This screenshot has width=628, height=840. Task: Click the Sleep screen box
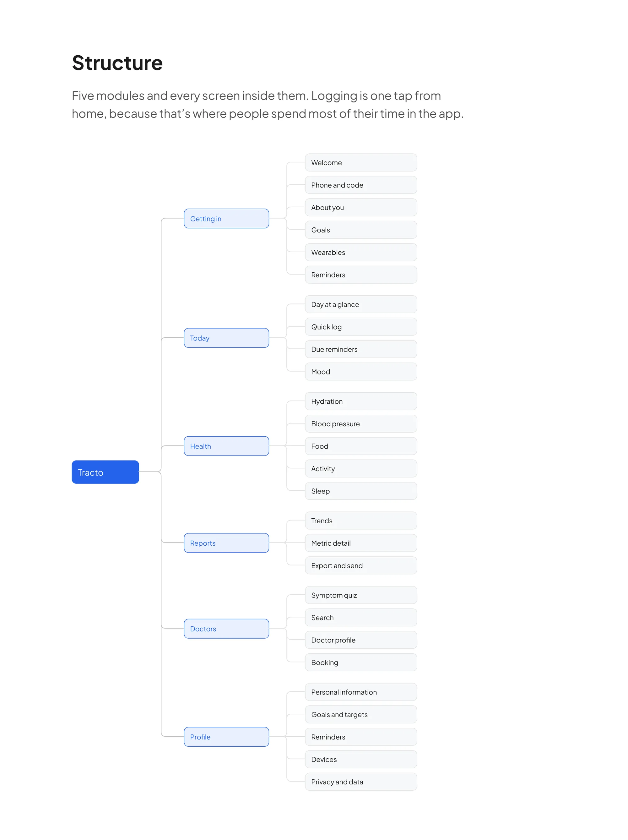coord(361,491)
